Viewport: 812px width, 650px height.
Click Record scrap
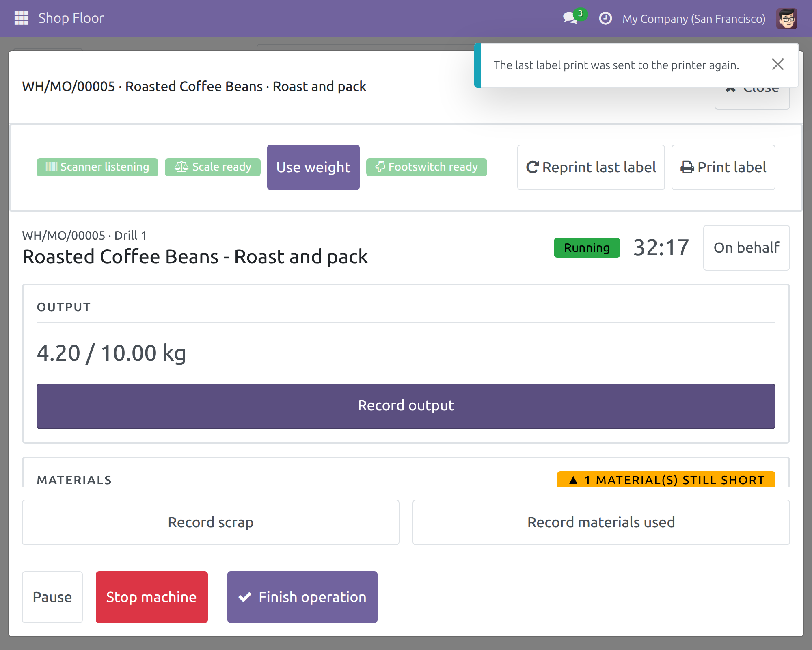[x=211, y=522]
